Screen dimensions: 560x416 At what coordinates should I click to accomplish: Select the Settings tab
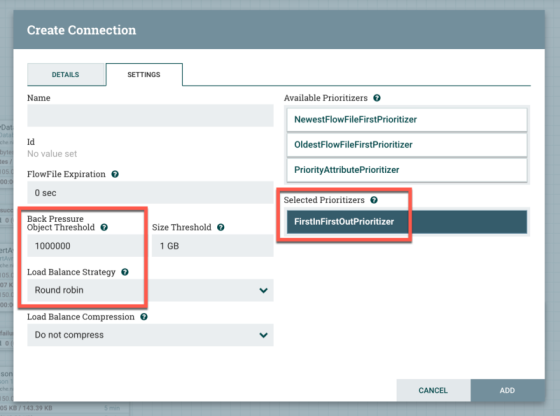tap(144, 75)
